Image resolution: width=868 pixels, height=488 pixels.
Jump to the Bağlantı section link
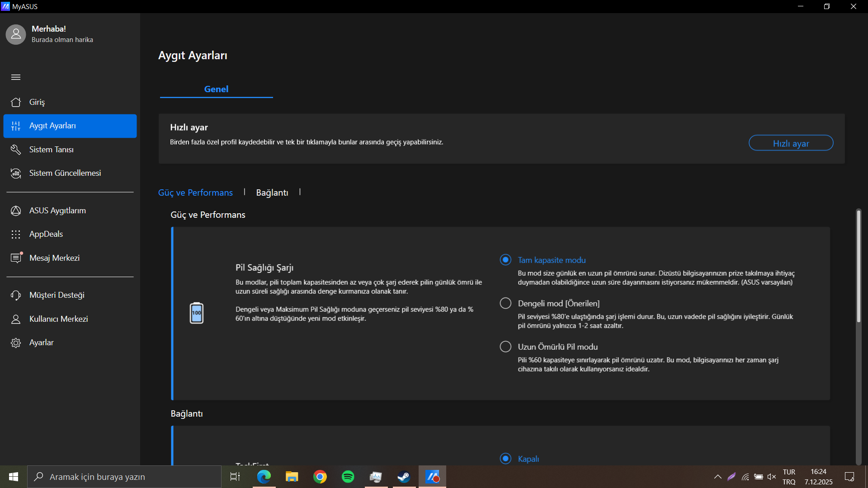tap(272, 192)
